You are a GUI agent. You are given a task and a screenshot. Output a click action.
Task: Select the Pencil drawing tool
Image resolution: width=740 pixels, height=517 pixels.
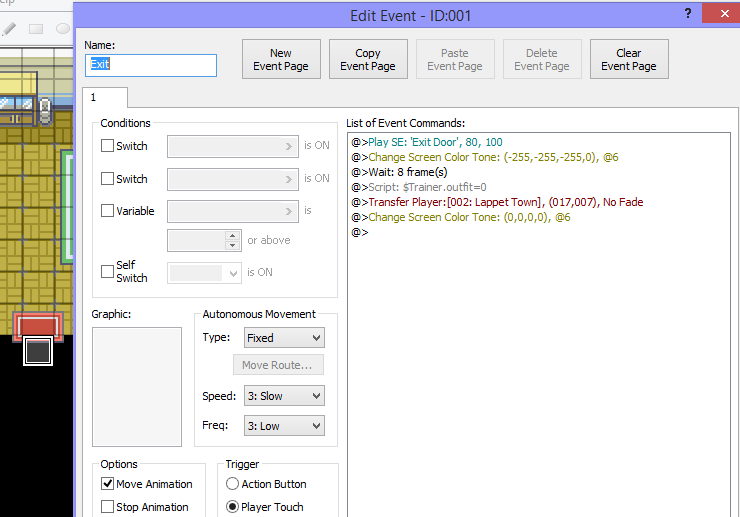(x=10, y=29)
